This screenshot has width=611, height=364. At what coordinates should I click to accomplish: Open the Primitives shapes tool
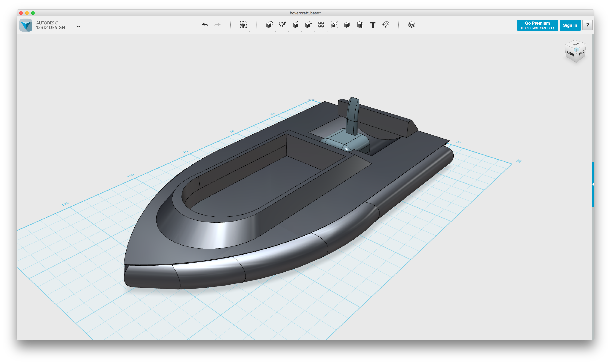[269, 24]
